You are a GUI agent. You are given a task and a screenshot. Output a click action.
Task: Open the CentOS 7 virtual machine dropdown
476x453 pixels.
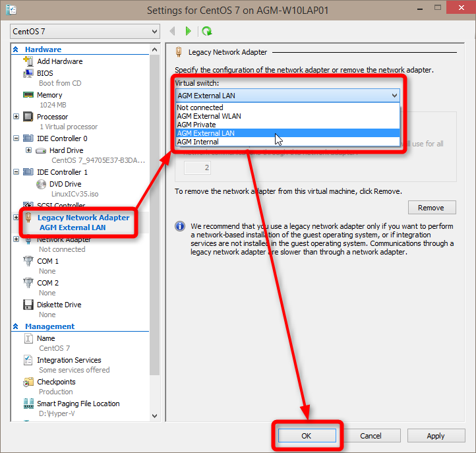click(x=85, y=32)
